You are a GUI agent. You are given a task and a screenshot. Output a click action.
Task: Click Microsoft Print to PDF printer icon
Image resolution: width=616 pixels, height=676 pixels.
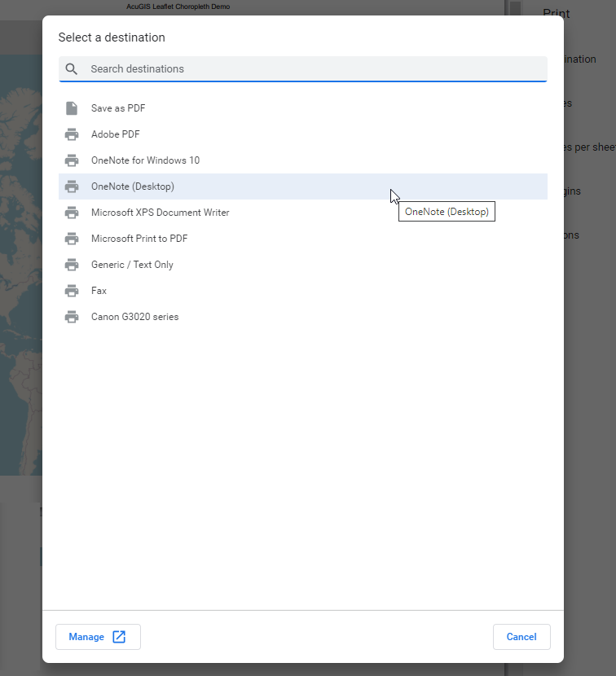pyautogui.click(x=72, y=239)
